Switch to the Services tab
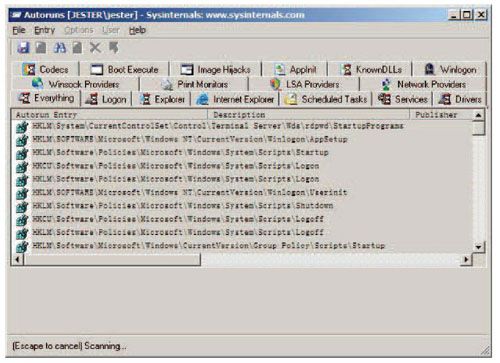Screen dimensions: 500x363 (x=403, y=99)
